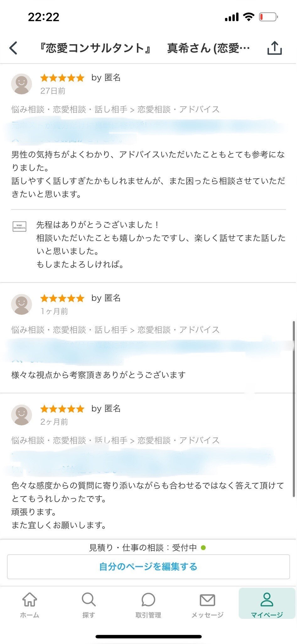The width and height of the screenshot is (297, 644).
Task: Tap the avatar of the 1ヶ月前 reviewer
Action: tap(22, 304)
